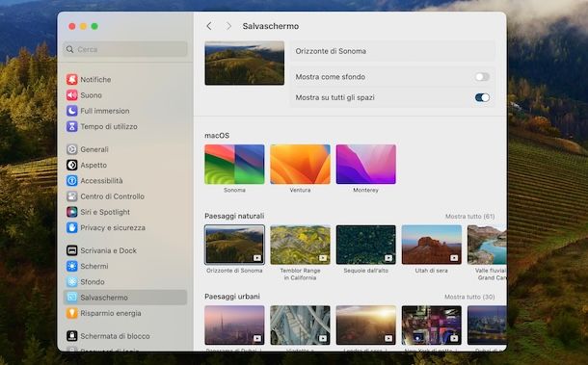Click the Cerca search field

pos(125,49)
